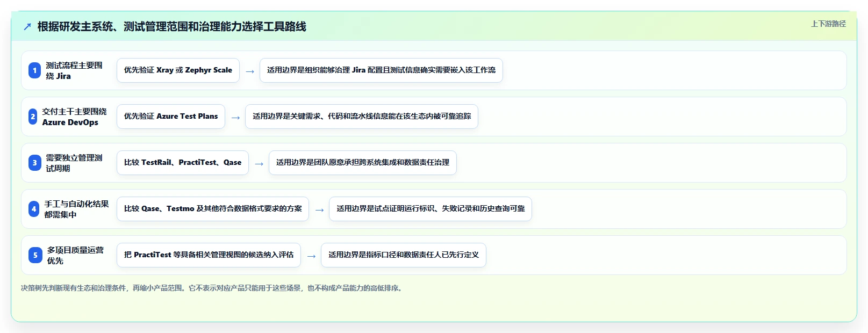Viewport: 868px width, 333px height.
Task: Click the arrow after Qase、Testmo 方案 box
Action: coord(319,209)
